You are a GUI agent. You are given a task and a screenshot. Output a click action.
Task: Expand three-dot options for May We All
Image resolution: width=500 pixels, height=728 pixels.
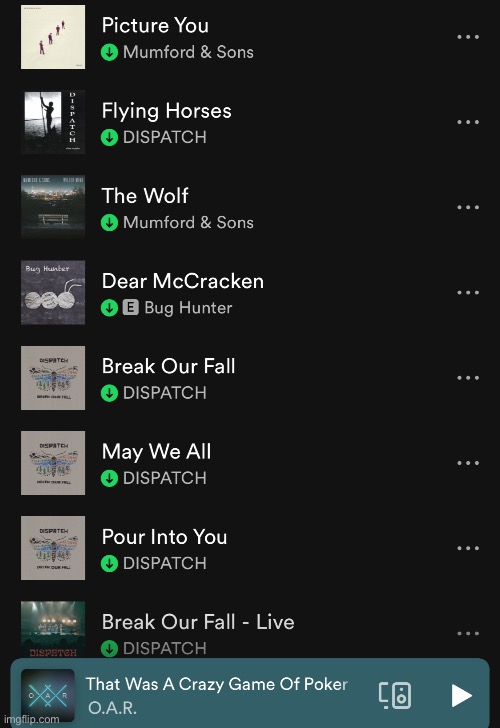[x=468, y=463]
